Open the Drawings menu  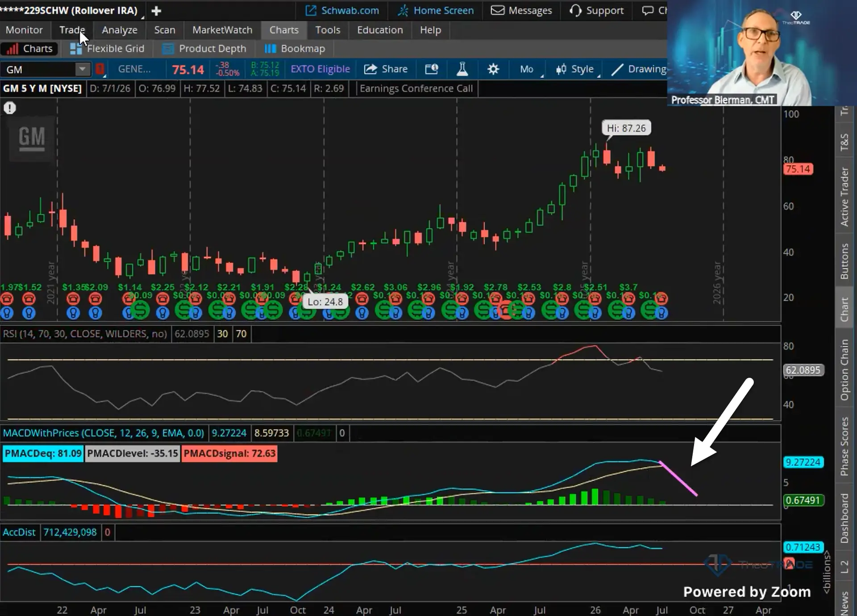pyautogui.click(x=638, y=69)
